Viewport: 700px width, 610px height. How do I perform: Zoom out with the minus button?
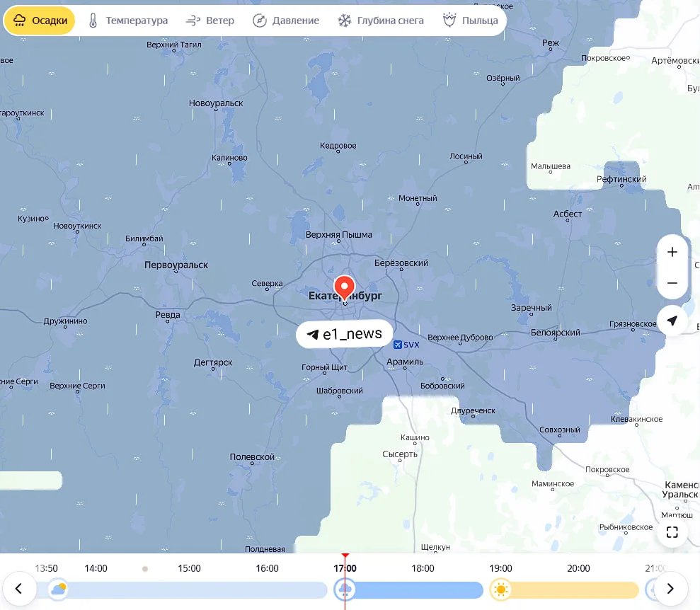pos(672,283)
